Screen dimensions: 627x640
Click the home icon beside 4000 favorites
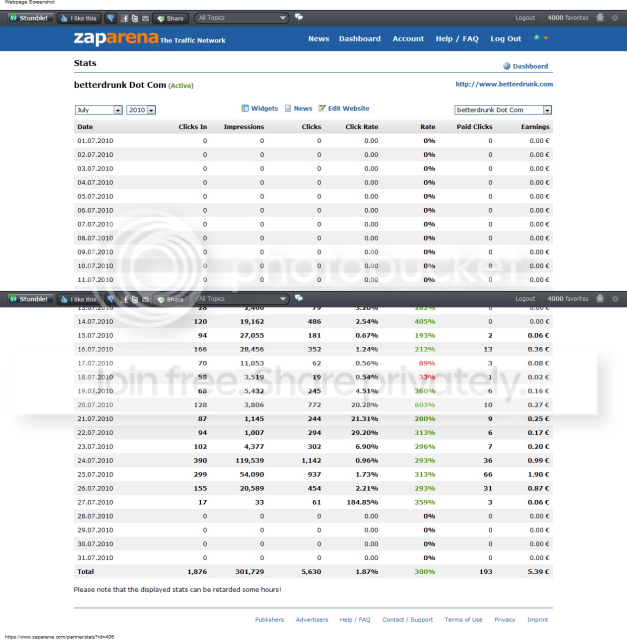[x=600, y=17]
